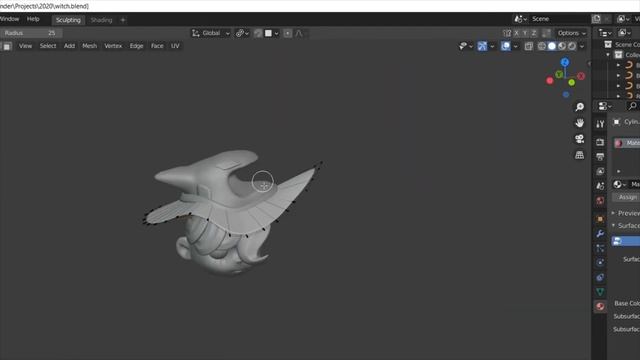The image size is (640, 360).
Task: Click the new scene icon
Action: tap(596, 19)
